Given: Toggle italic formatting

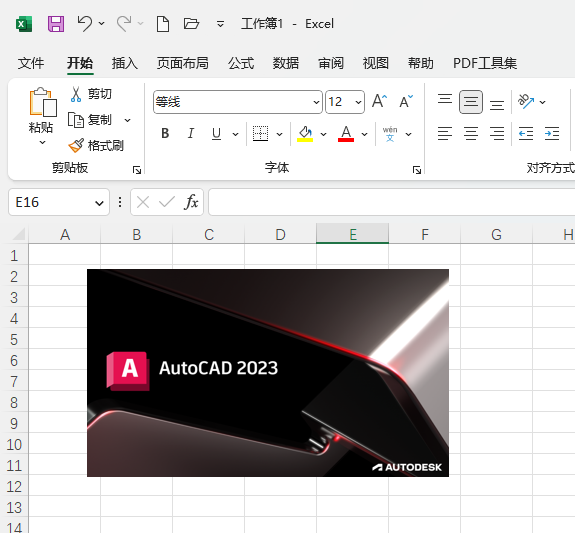Looking at the screenshot, I should pos(191,134).
